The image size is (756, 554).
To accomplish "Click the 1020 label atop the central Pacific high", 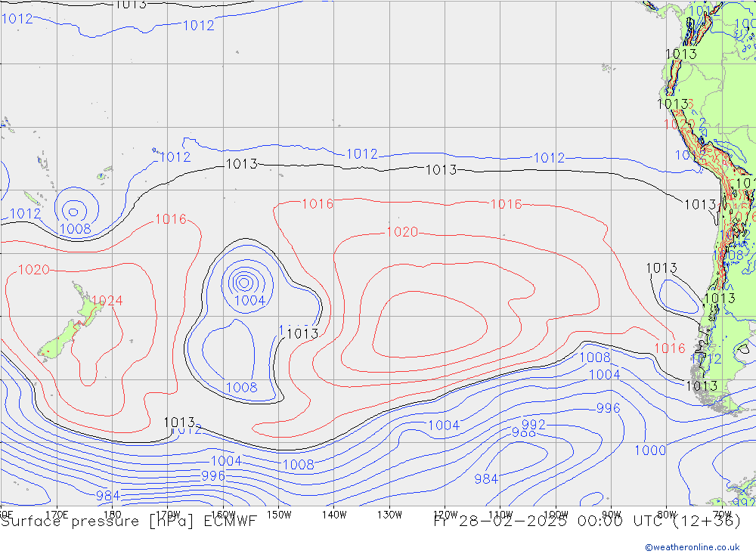I will [x=402, y=232].
